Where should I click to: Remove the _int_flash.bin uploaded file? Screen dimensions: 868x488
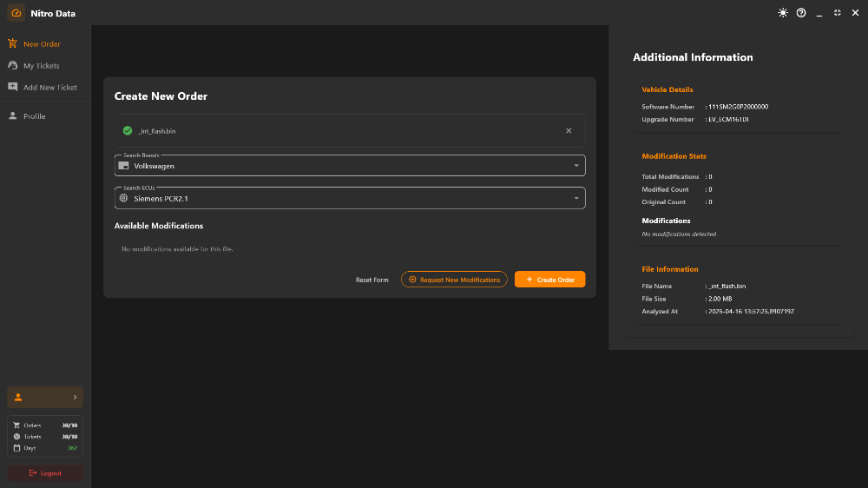569,131
